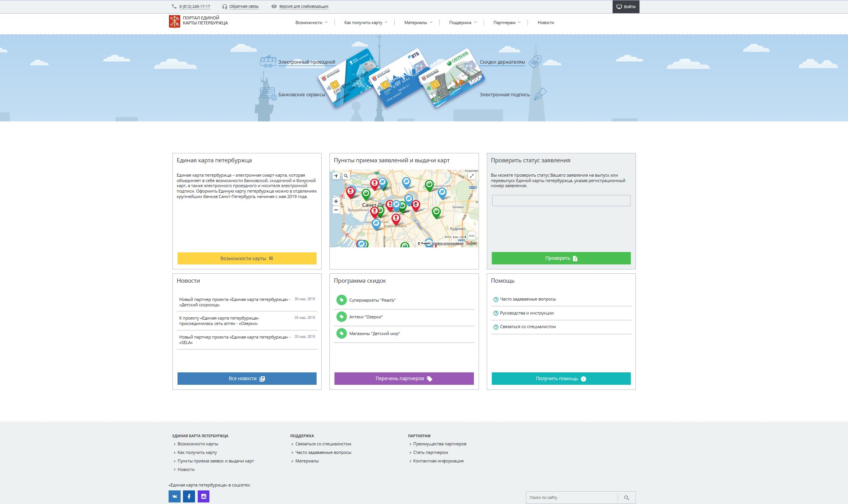848x504 pixels.
Task: Click the application registration number field
Action: 561,200
